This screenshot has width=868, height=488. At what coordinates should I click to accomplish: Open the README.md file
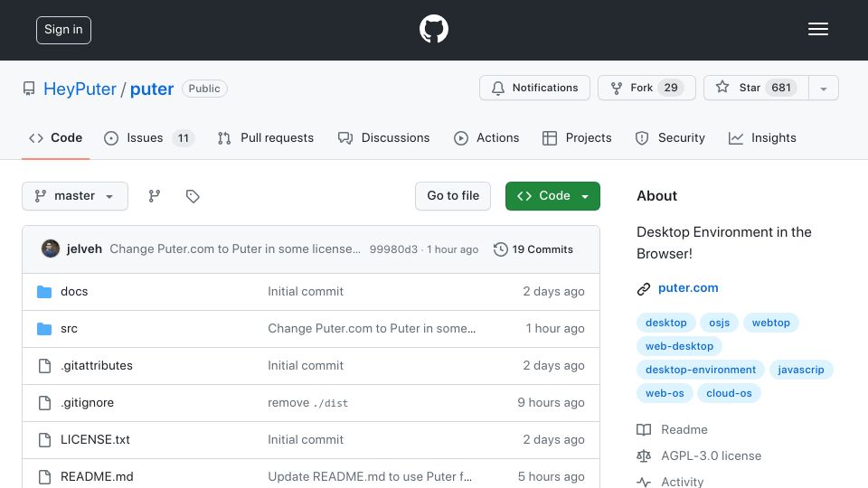tap(97, 477)
